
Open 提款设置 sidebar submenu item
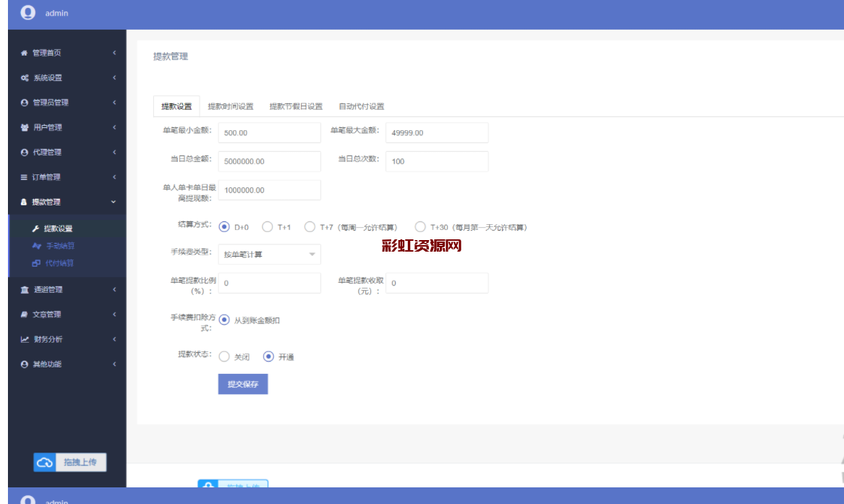58,228
